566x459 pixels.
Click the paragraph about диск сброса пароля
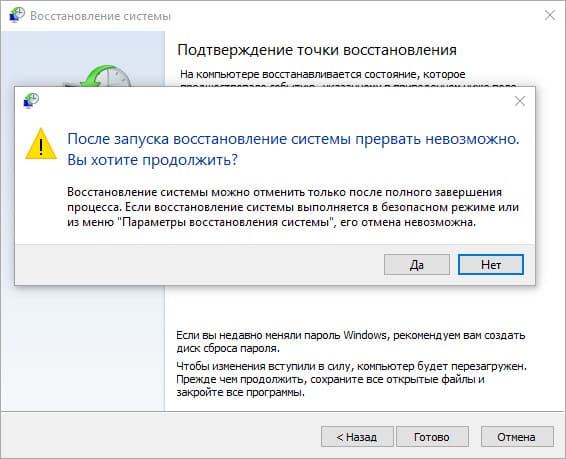click(351, 341)
